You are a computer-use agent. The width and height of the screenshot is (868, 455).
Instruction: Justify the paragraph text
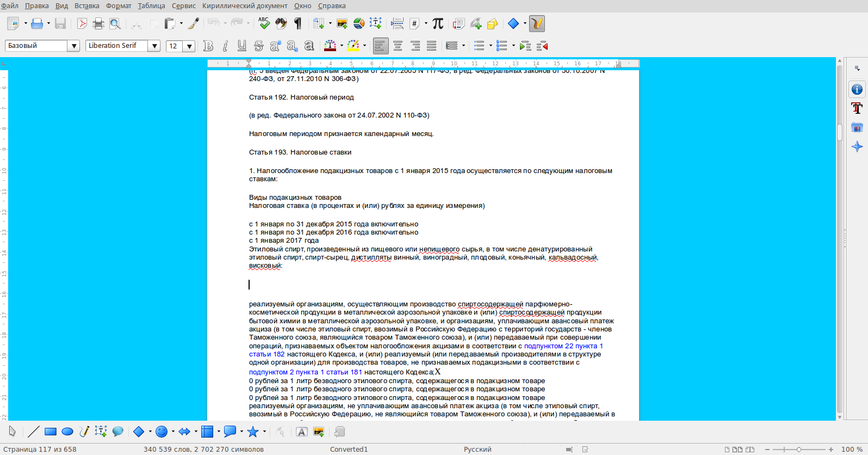click(432, 46)
